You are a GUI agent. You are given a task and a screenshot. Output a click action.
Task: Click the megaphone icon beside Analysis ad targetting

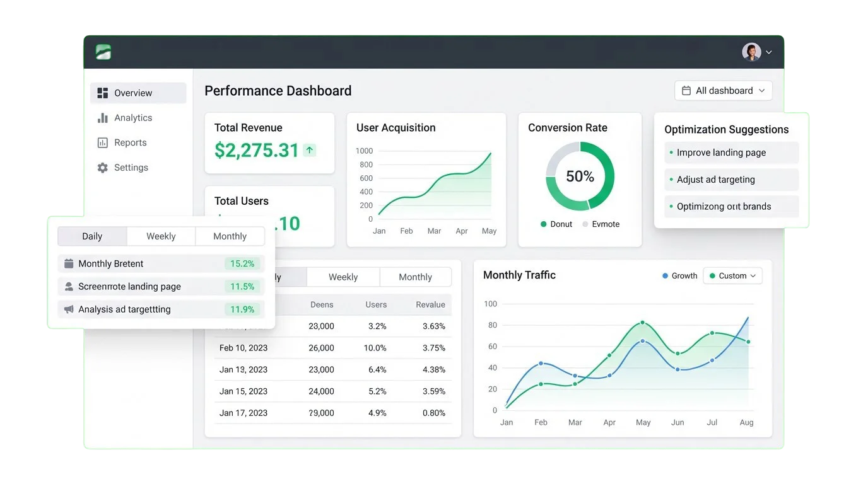click(69, 309)
